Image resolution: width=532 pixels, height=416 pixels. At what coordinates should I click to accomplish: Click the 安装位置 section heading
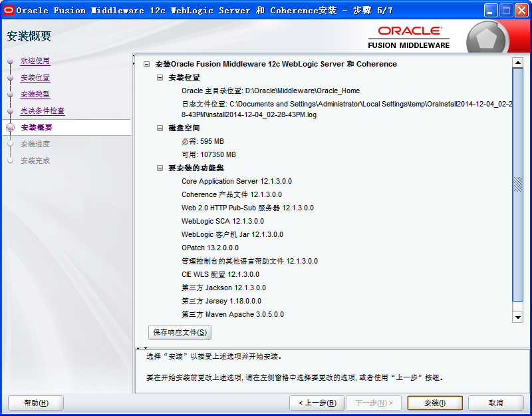point(184,78)
